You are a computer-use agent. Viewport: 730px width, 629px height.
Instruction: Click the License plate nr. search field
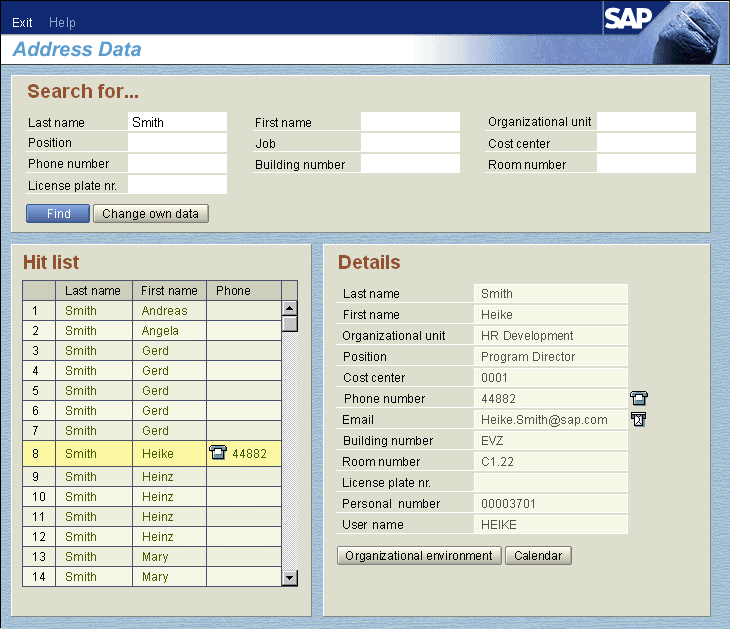tap(177, 185)
